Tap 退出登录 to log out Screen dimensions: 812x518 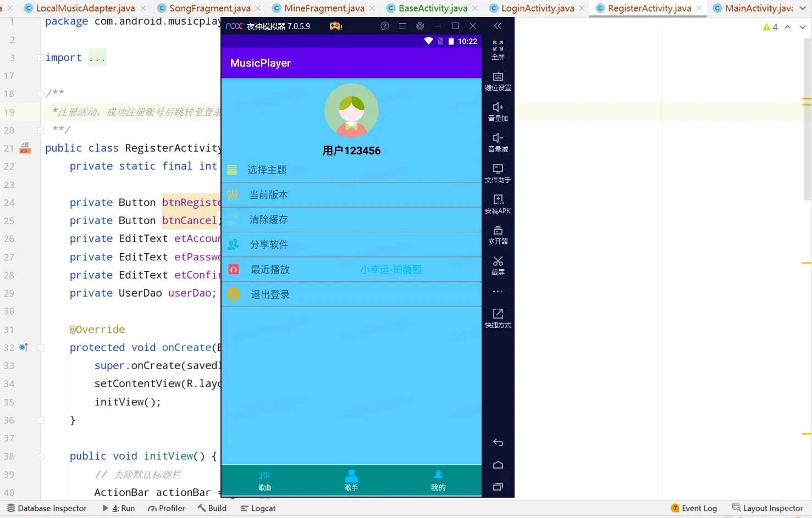pos(351,294)
